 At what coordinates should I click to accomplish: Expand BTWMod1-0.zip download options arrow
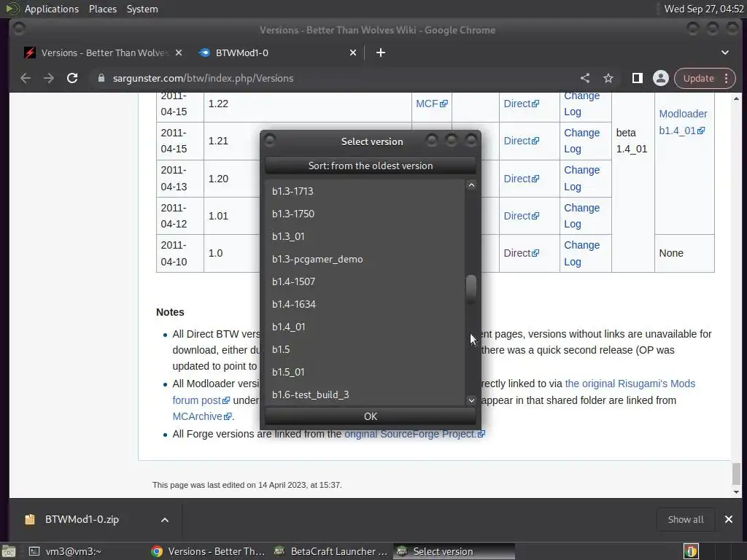(164, 519)
